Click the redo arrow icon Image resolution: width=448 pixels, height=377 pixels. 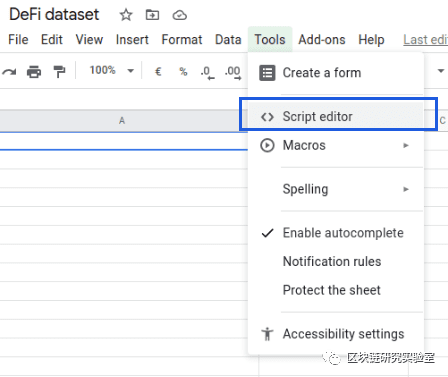pyautogui.click(x=9, y=71)
